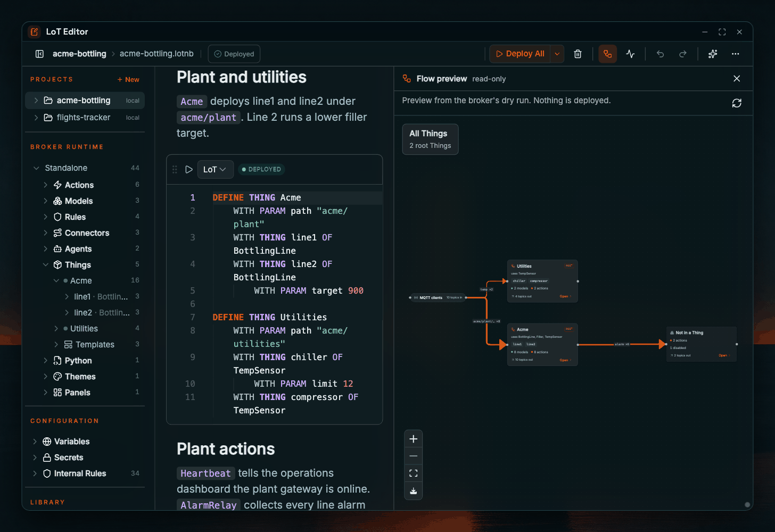Screen dimensions: 775x532
Task: Toggle the sidebar panel icon
Action: (39, 54)
